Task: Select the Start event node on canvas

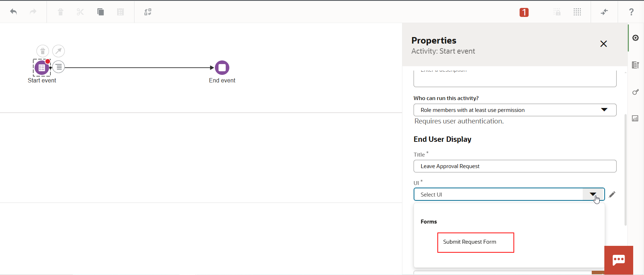Action: click(41, 68)
